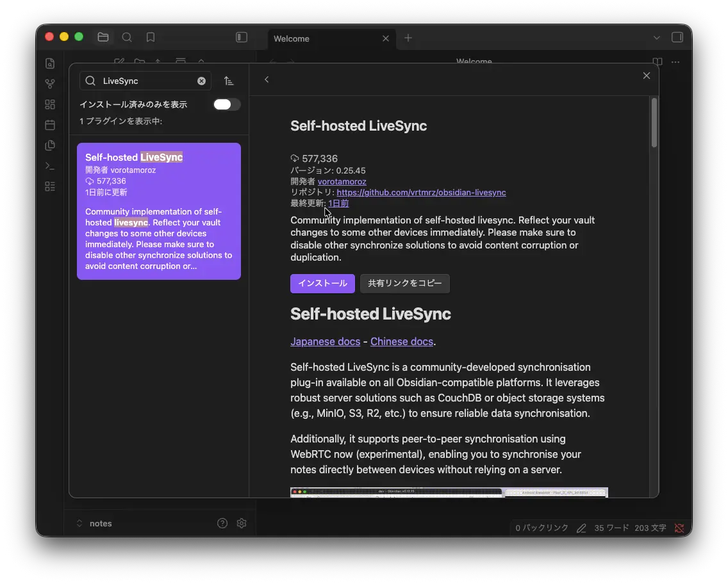Click the 1 プラグインを表示中 count text
The image size is (728, 584).
pos(120,121)
